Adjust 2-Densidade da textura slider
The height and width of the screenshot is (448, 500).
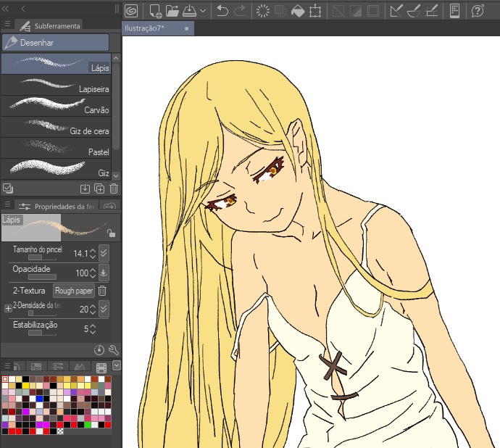click(42, 313)
